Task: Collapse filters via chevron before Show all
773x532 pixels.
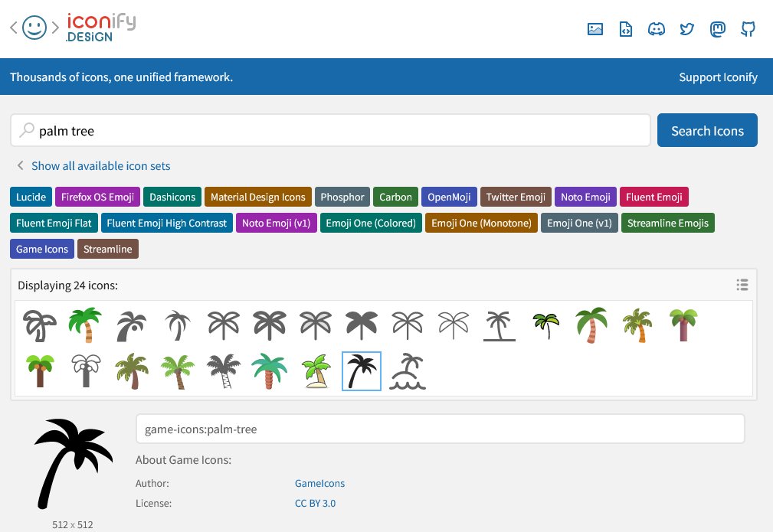Action: 20,165
